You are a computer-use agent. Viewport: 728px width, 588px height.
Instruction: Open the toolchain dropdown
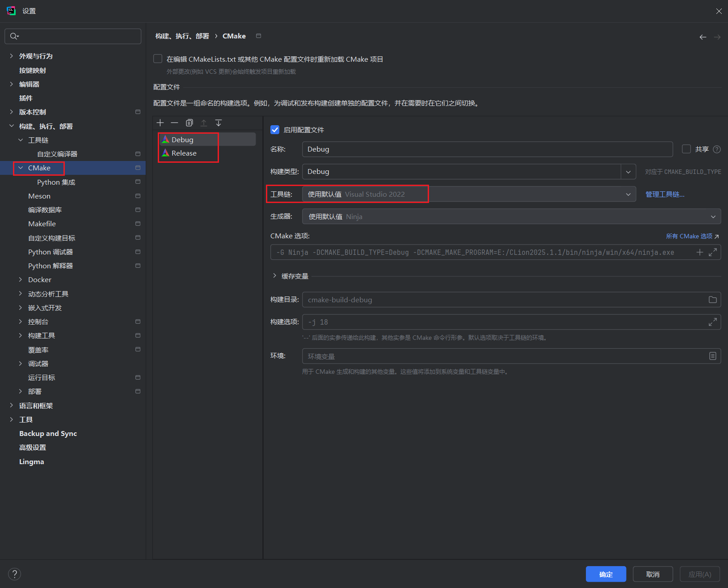click(628, 194)
